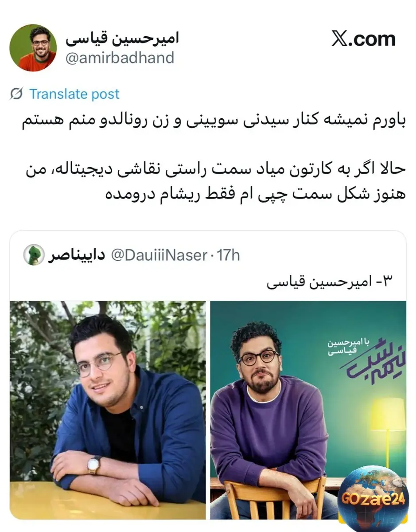Click the wristwatch in the left photo
Image resolution: width=416 pixels, height=532 pixels.
[94, 465]
